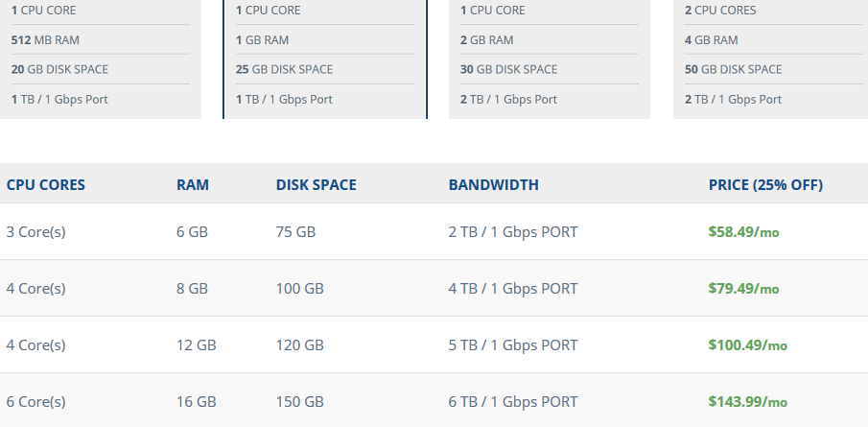Click the BANDWIDTH column header
This screenshot has width=868, height=427.
coord(493,185)
